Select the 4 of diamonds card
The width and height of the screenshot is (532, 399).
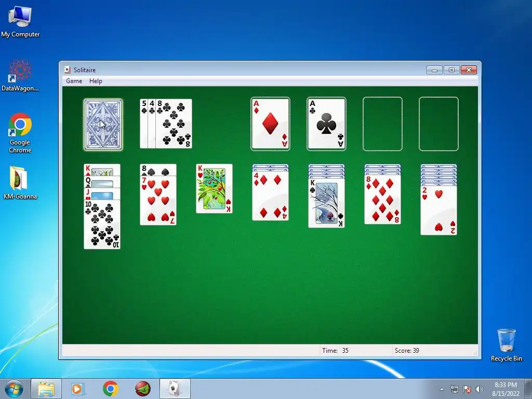pyautogui.click(x=270, y=196)
